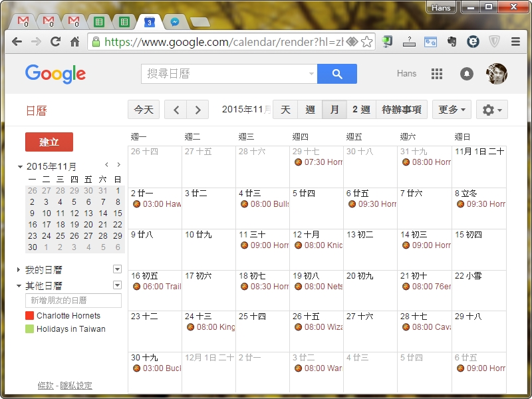
Task: Open the Chrome hamburger menu
Action: 515,41
